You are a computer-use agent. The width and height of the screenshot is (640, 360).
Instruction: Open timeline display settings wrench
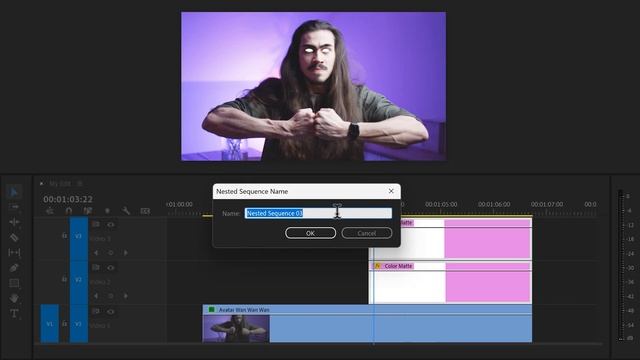(x=126, y=211)
